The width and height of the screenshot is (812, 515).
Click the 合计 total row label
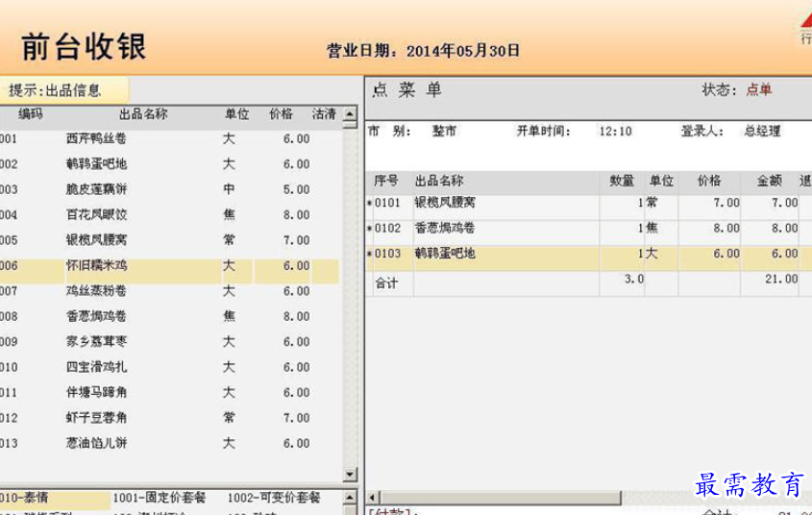[x=386, y=282]
